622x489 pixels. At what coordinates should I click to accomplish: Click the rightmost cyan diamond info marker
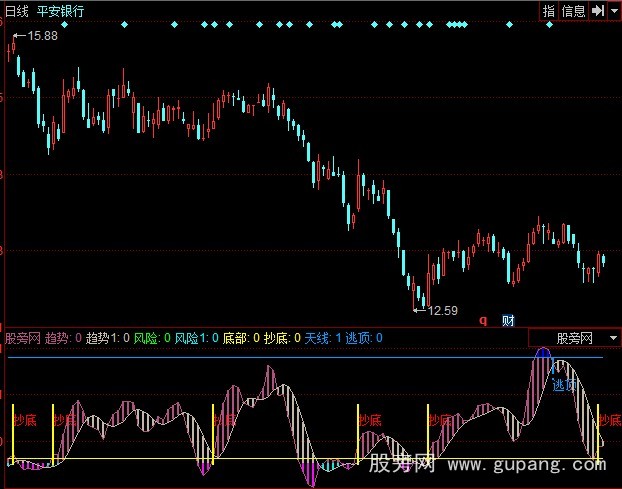[x=549, y=24]
